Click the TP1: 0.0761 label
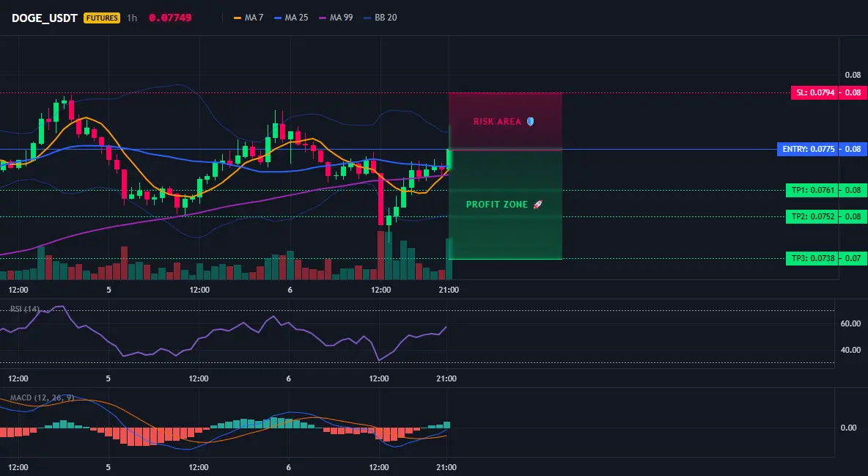Image resolution: width=868 pixels, height=476 pixels. pos(812,190)
